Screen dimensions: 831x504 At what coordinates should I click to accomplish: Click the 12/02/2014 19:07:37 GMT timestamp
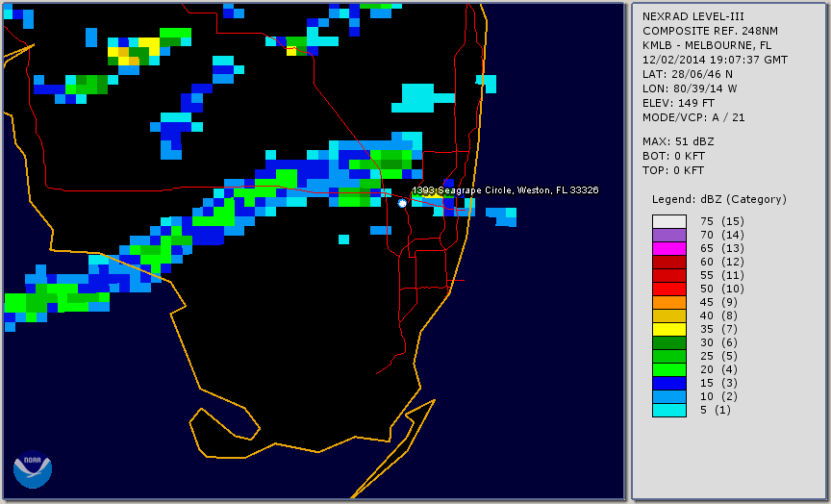click(715, 60)
